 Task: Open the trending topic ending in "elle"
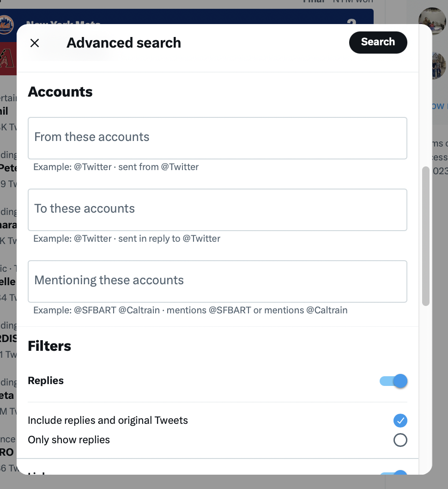[x=7, y=282]
